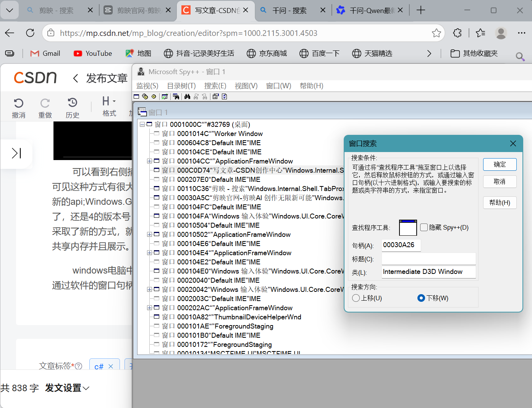
Task: Switch to the 剪映 - 搜索 browser tab
Action: point(56,10)
